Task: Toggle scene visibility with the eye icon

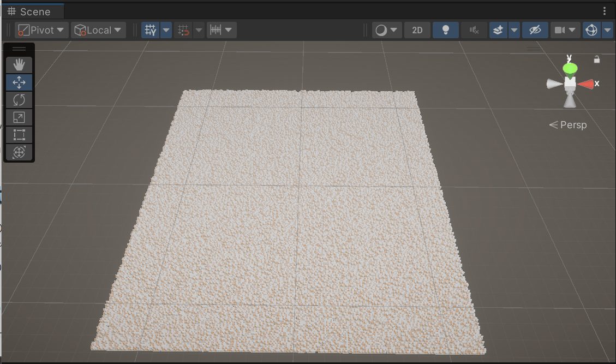Action: pyautogui.click(x=535, y=30)
